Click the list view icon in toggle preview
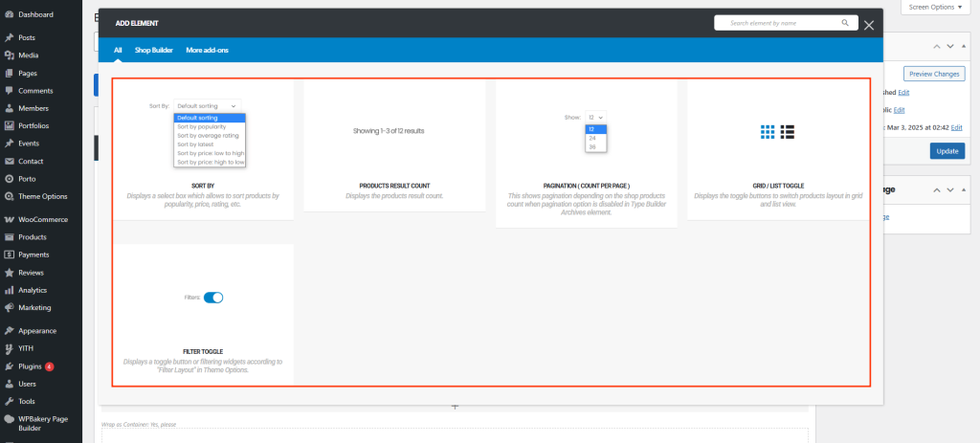This screenshot has height=443, width=980. 789,132
